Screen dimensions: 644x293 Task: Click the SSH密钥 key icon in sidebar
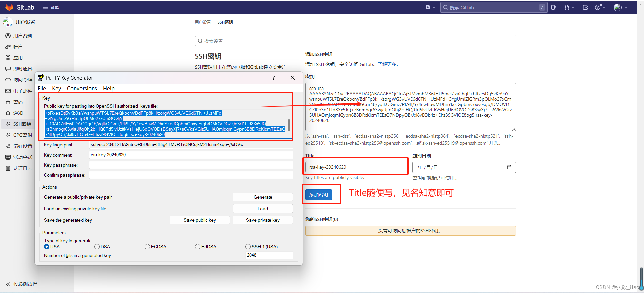point(8,124)
